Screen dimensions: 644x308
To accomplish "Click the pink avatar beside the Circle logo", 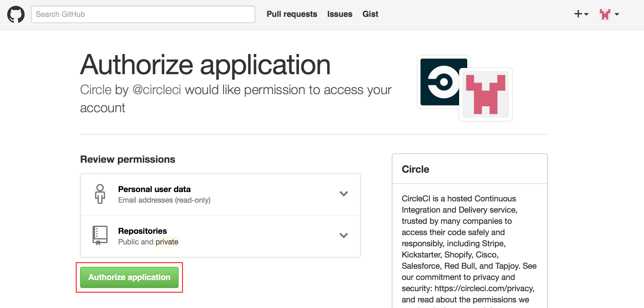I will pos(485,94).
